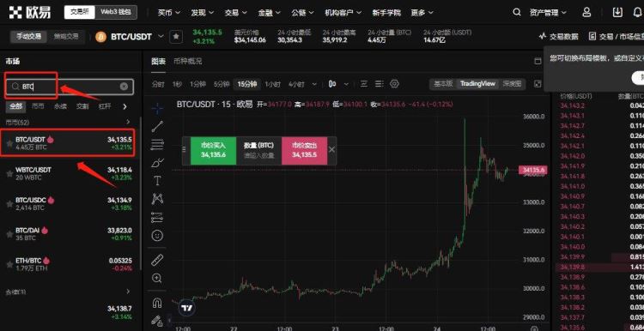Toggle favorite star for ETH/BTC
644x331 pixels.
pos(9,265)
